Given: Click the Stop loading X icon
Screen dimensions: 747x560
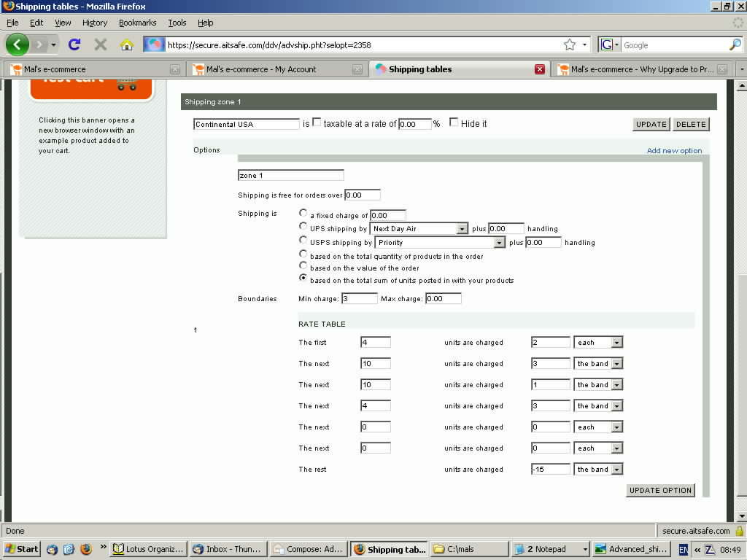Looking at the screenshot, I should (100, 44).
